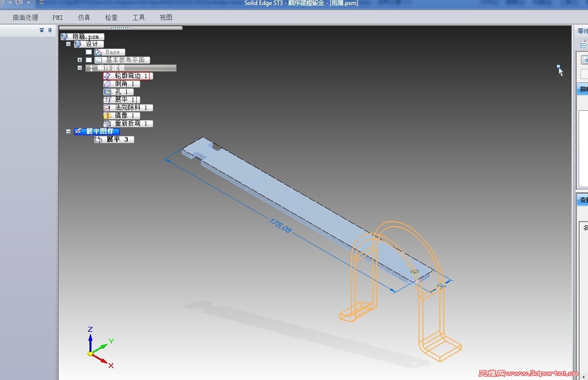
Task: Switch to the 仿真 ribbon tab
Action: (x=84, y=17)
